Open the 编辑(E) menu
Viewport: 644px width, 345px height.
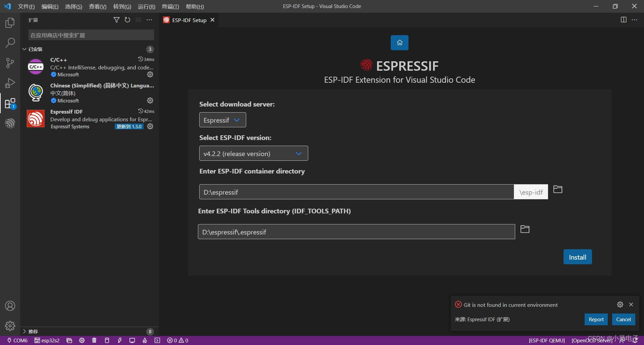[x=50, y=6]
